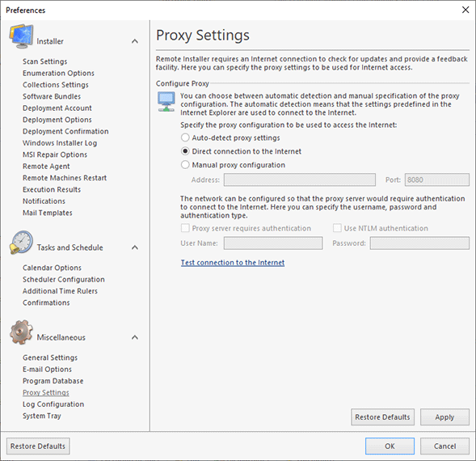The image size is (476, 461).
Task: Open Remote Machines Restart page
Action: point(65,178)
